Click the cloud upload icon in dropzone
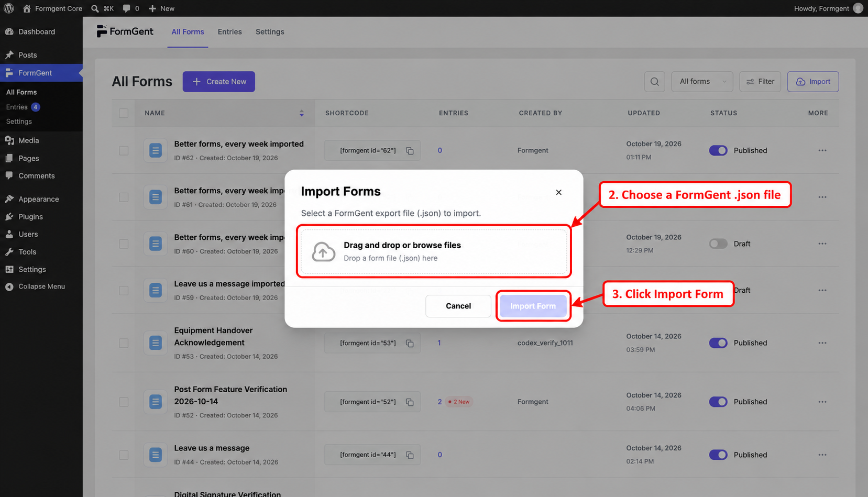 coord(324,252)
